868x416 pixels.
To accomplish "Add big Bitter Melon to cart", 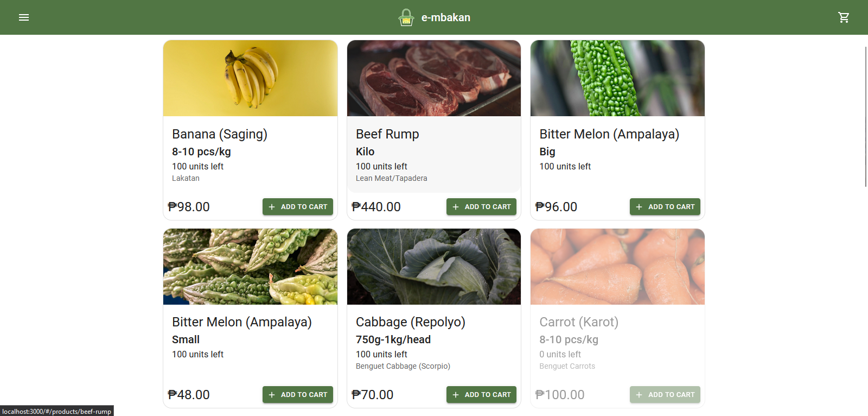I will click(665, 207).
